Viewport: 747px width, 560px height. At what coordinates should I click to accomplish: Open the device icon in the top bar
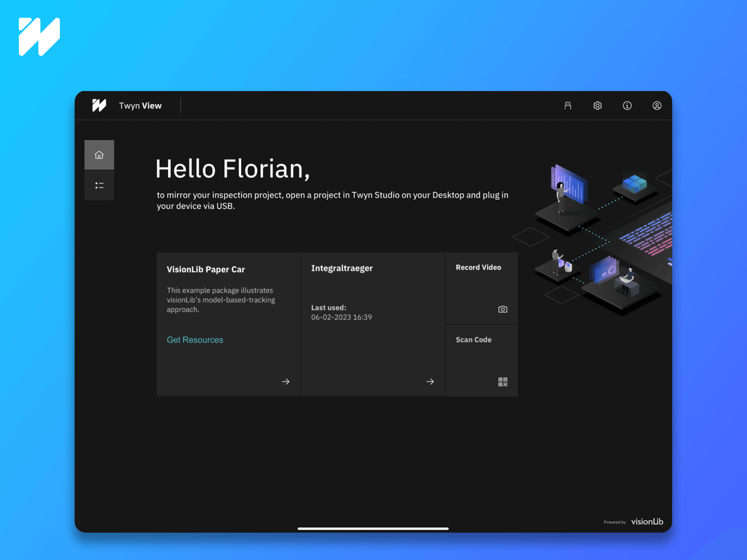(x=568, y=106)
